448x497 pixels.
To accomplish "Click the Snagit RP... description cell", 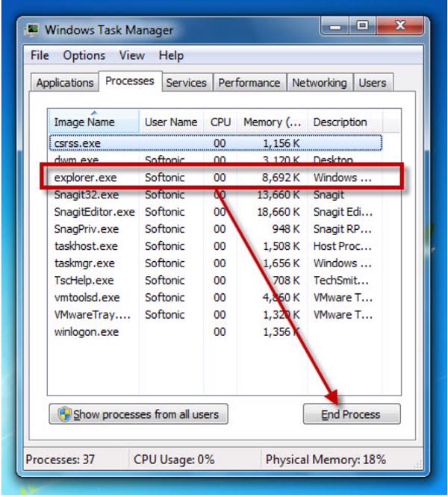I will pos(343,229).
